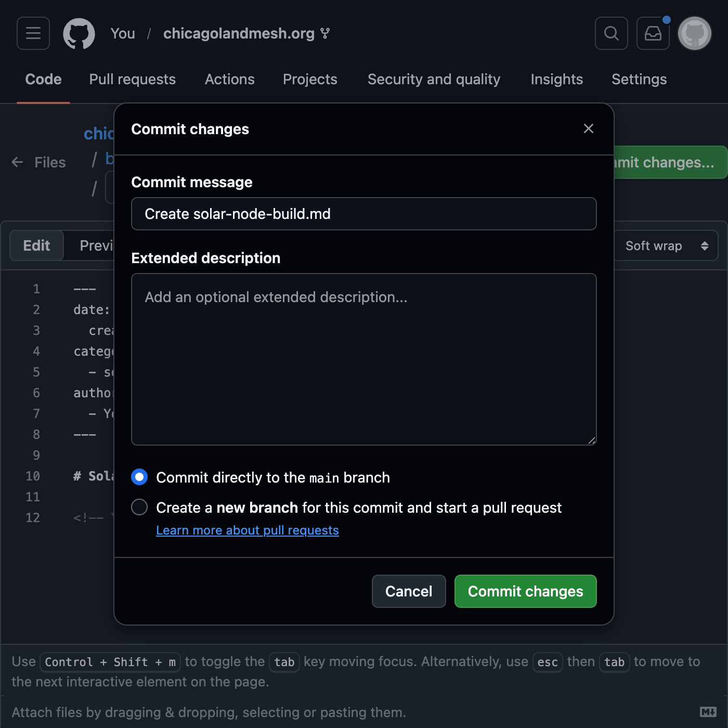The width and height of the screenshot is (728, 728).
Task: Open the Security and quality tab
Action: pyautogui.click(x=434, y=79)
